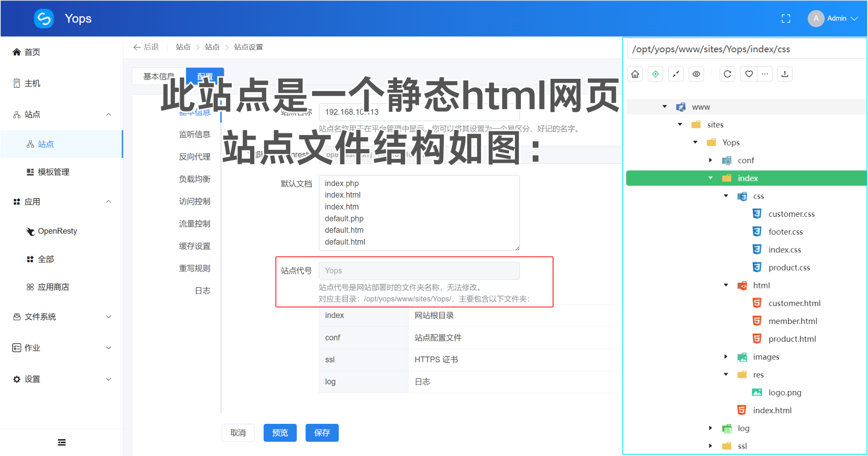Expand the images folder arrow
This screenshot has height=456, width=868.
[x=726, y=357]
